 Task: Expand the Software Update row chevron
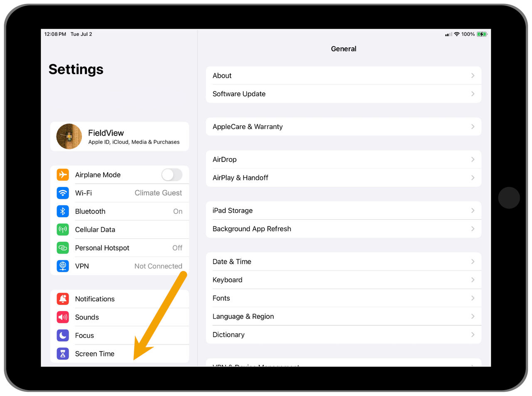(x=473, y=94)
